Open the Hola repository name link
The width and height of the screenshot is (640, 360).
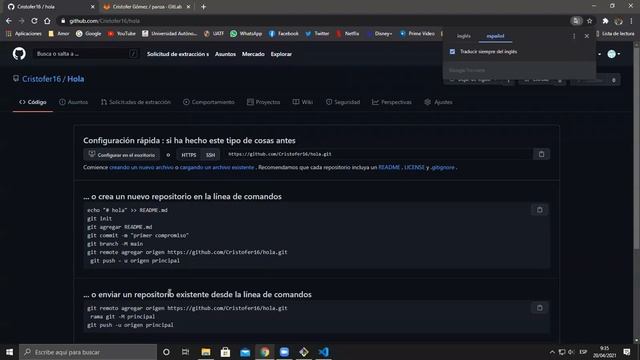click(x=76, y=79)
